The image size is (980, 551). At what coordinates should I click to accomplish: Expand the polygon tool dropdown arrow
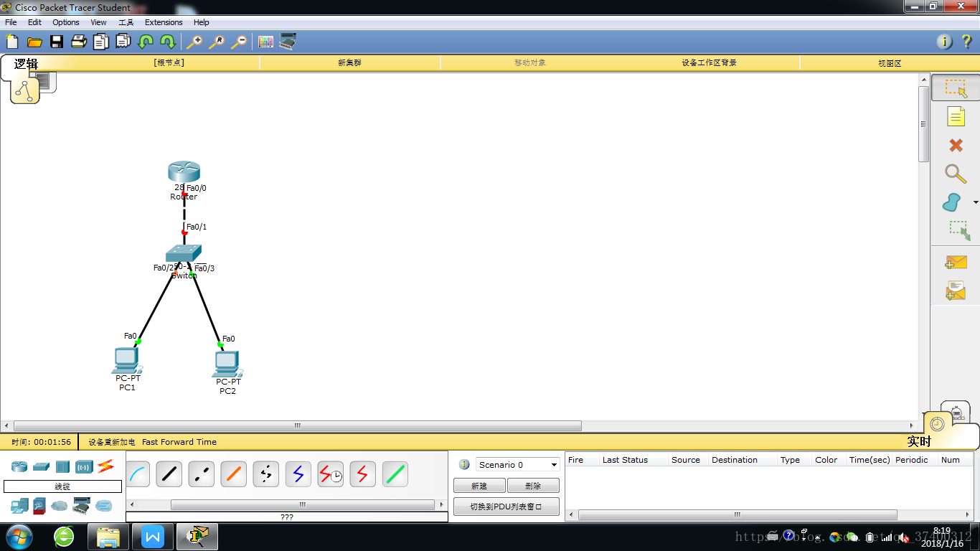[x=975, y=203]
